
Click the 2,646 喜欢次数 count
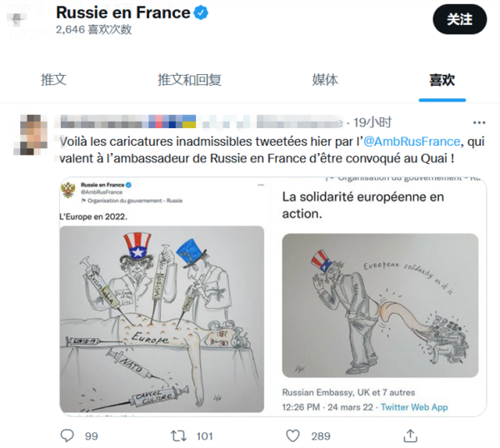tap(93, 29)
